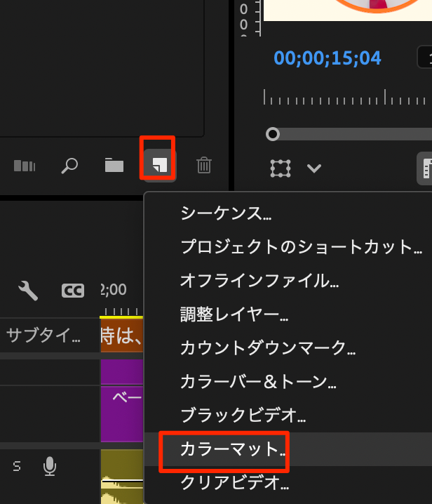Expand the chevron dropdown in the monitor panel
Image resolution: width=432 pixels, height=504 pixels.
pyautogui.click(x=313, y=168)
